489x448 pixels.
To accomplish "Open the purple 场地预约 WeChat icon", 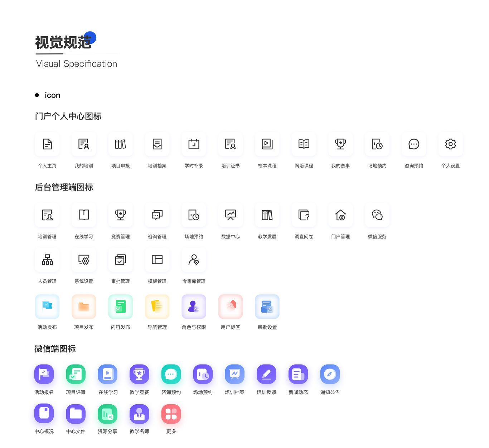I will pos(203,374).
